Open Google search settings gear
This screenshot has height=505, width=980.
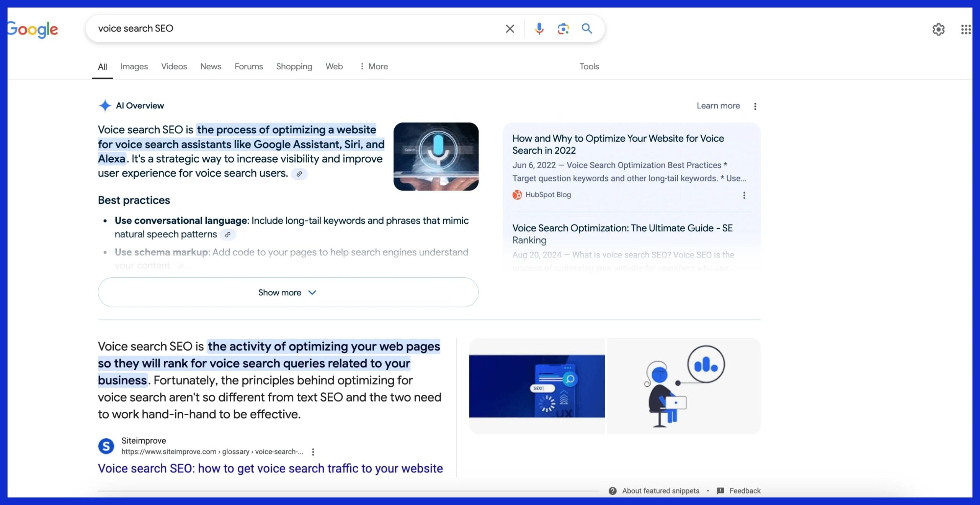click(938, 30)
